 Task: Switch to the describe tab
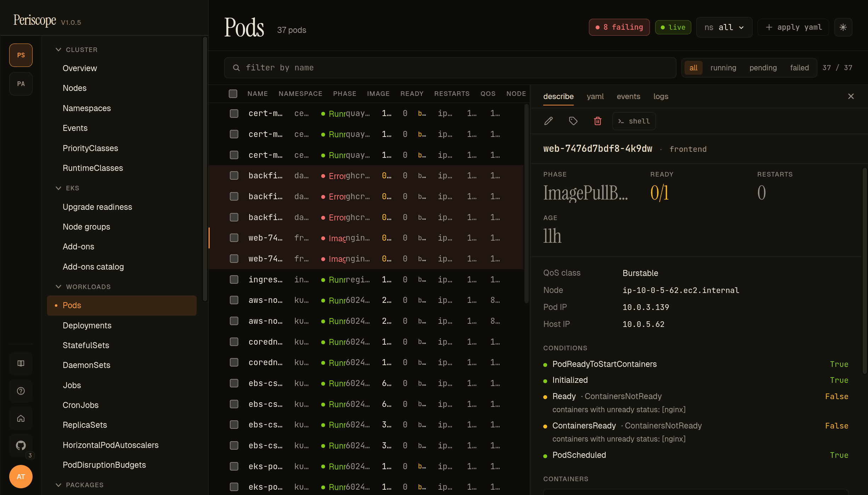558,96
